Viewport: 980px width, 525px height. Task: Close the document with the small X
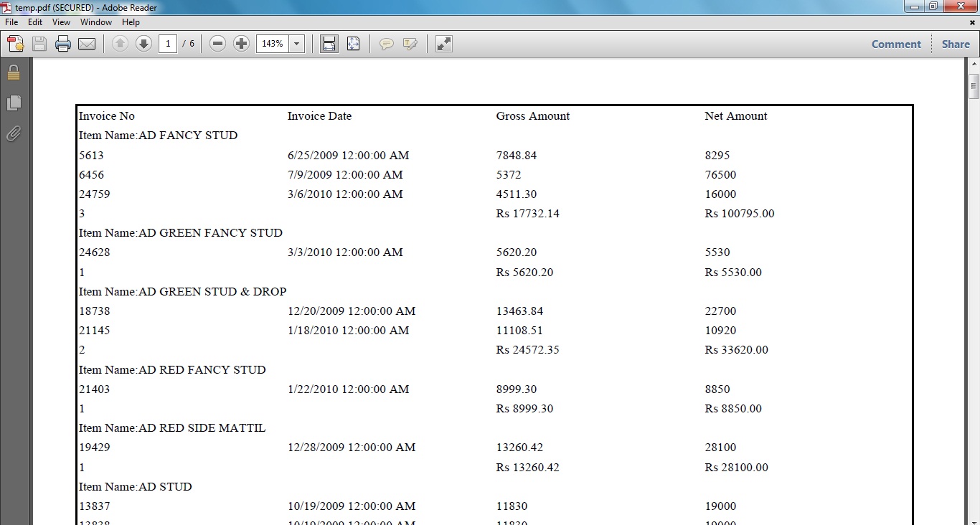click(971, 22)
